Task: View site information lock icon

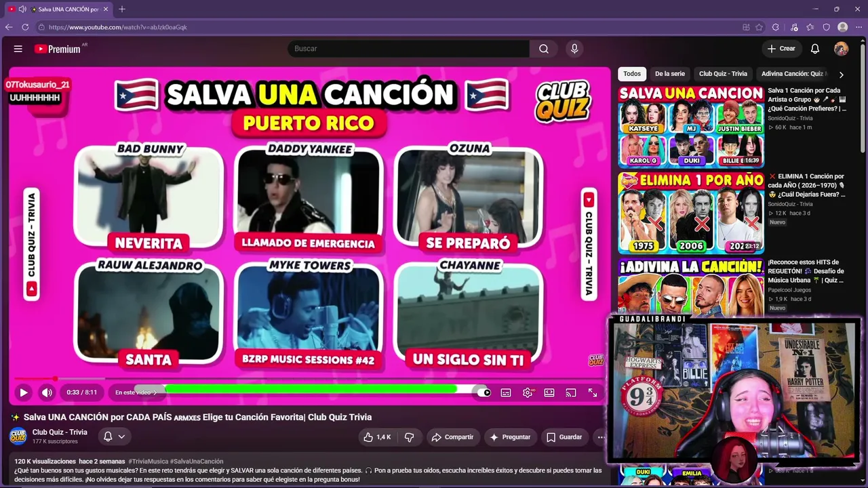Action: (x=41, y=27)
